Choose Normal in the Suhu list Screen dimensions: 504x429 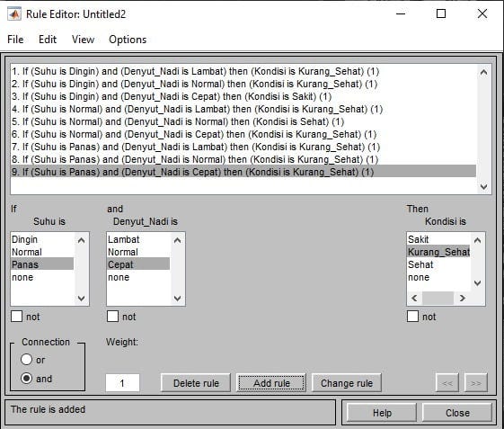pos(42,252)
